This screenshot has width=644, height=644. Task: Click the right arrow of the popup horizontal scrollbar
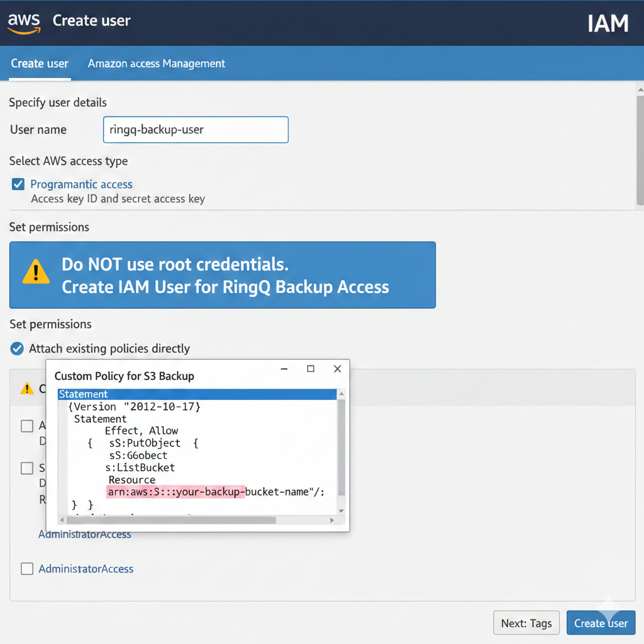tap(333, 520)
